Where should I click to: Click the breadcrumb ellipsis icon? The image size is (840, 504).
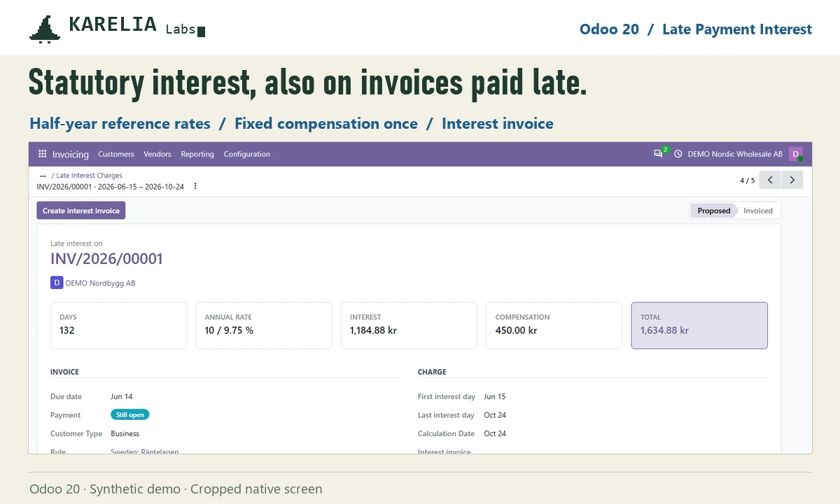(x=43, y=176)
